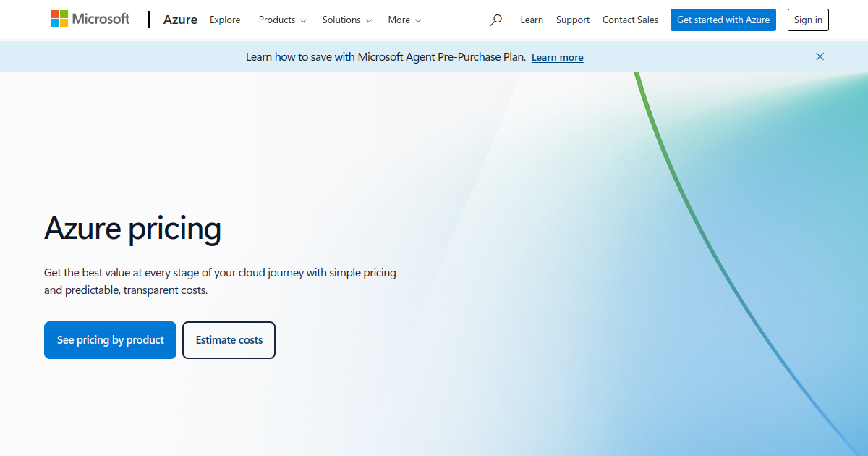Open the Learn link in header
868x456 pixels.
pyautogui.click(x=532, y=20)
